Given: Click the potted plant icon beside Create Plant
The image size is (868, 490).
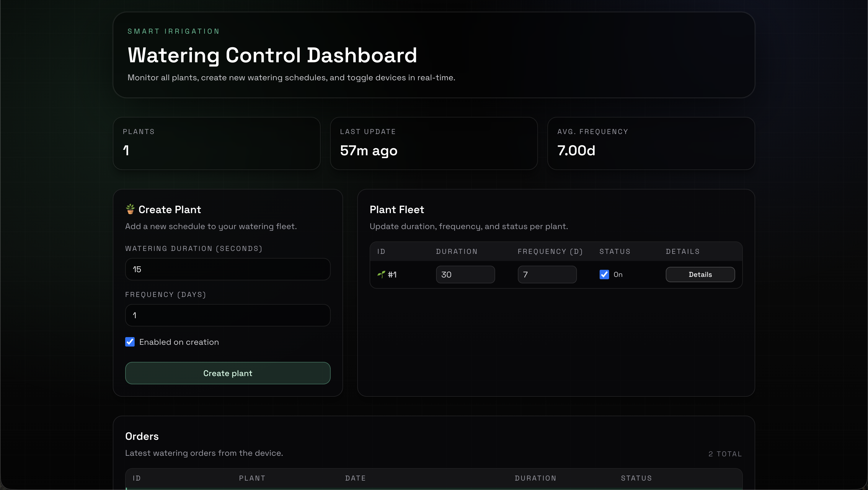Looking at the screenshot, I should click(x=130, y=209).
